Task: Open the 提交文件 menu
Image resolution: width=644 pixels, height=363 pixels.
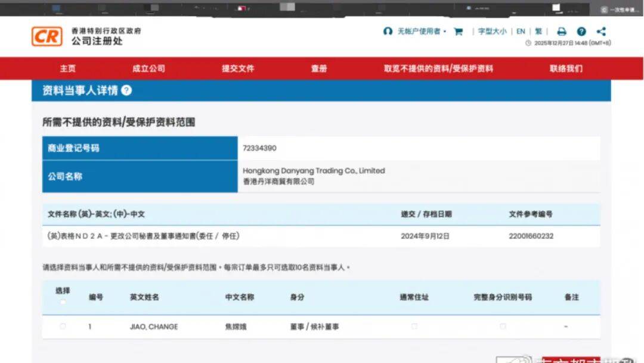Action: click(x=238, y=69)
